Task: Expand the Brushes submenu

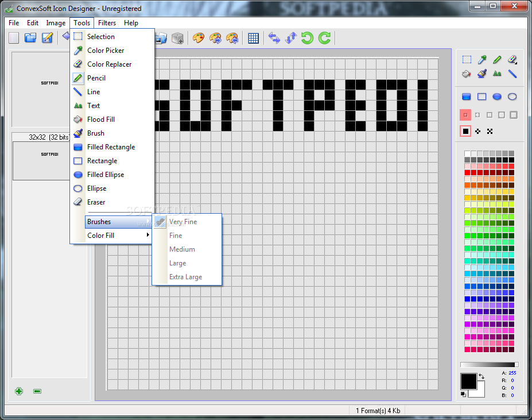Action: (x=118, y=222)
